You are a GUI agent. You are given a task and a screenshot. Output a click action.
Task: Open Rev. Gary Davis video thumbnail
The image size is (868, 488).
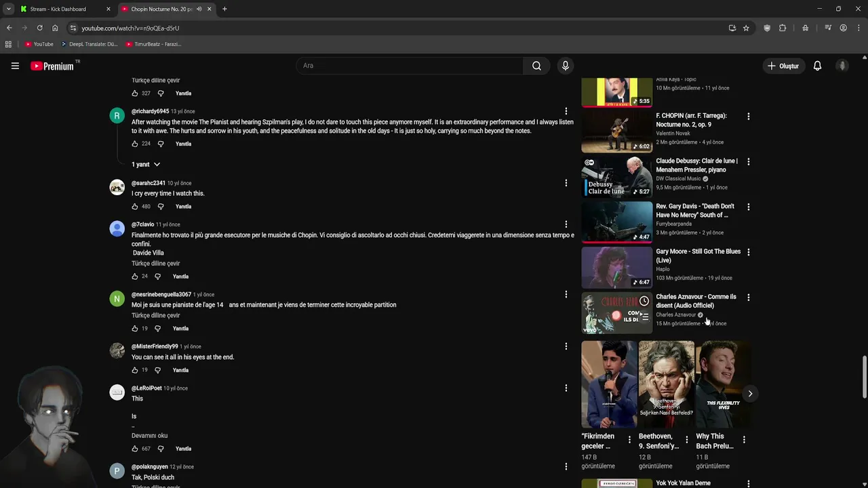pos(616,222)
